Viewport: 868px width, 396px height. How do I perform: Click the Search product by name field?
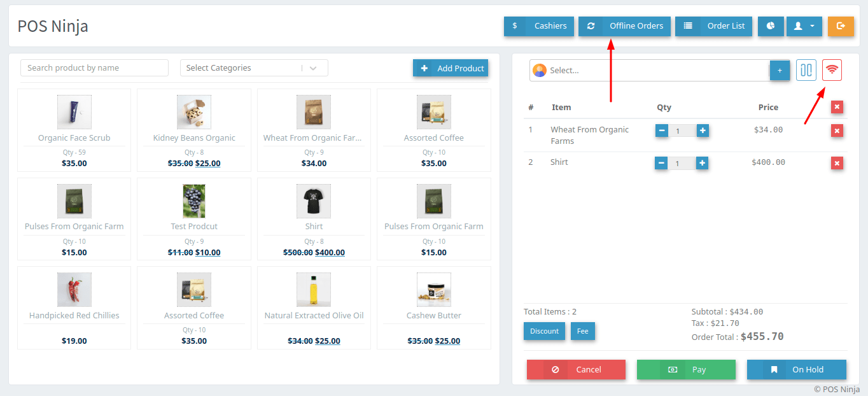pyautogui.click(x=94, y=68)
